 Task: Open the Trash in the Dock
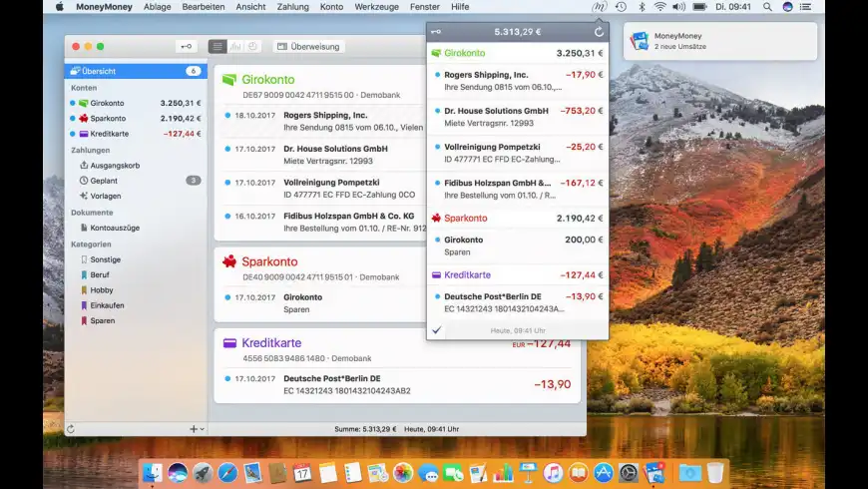point(715,473)
